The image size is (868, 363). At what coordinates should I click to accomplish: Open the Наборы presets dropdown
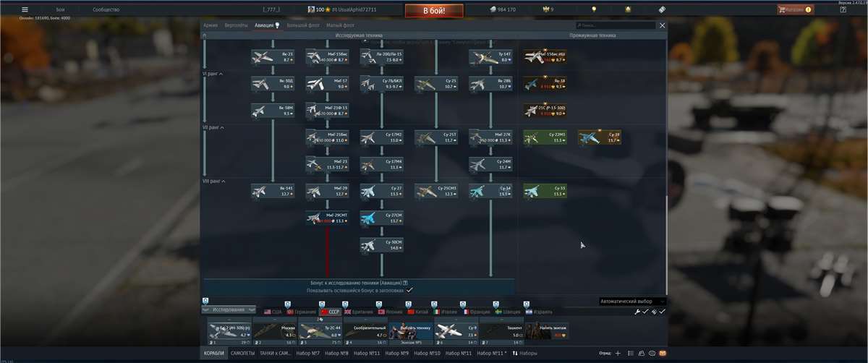(525, 353)
